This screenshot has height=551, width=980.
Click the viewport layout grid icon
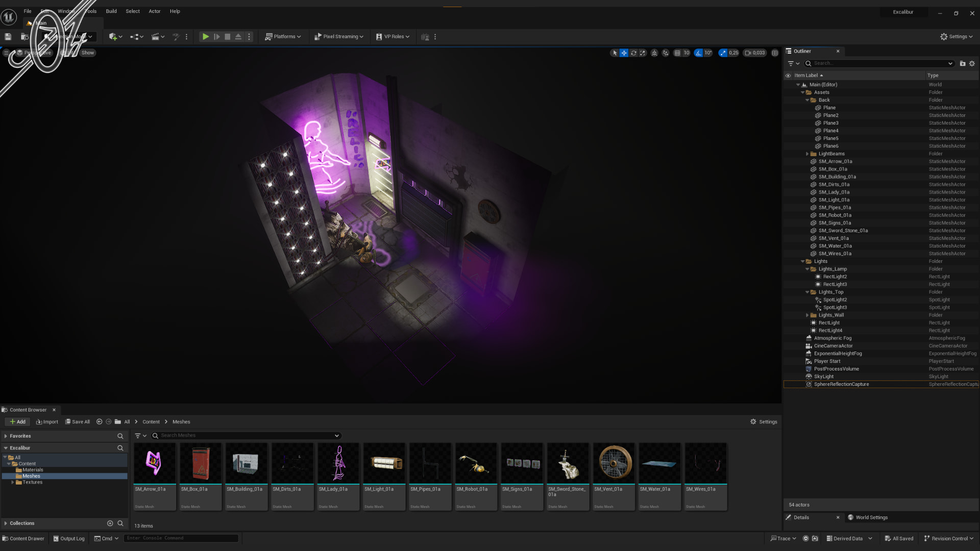[x=775, y=53]
